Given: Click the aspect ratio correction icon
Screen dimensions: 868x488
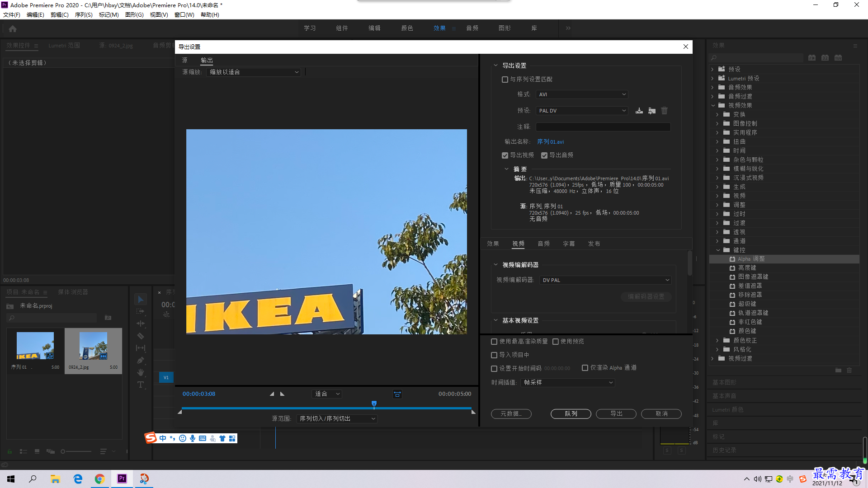Looking at the screenshot, I should [397, 394].
